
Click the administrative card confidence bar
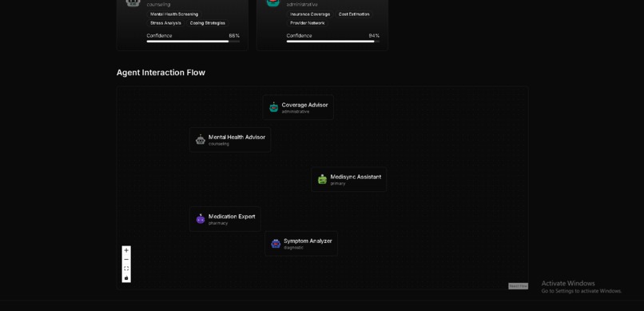(x=333, y=42)
